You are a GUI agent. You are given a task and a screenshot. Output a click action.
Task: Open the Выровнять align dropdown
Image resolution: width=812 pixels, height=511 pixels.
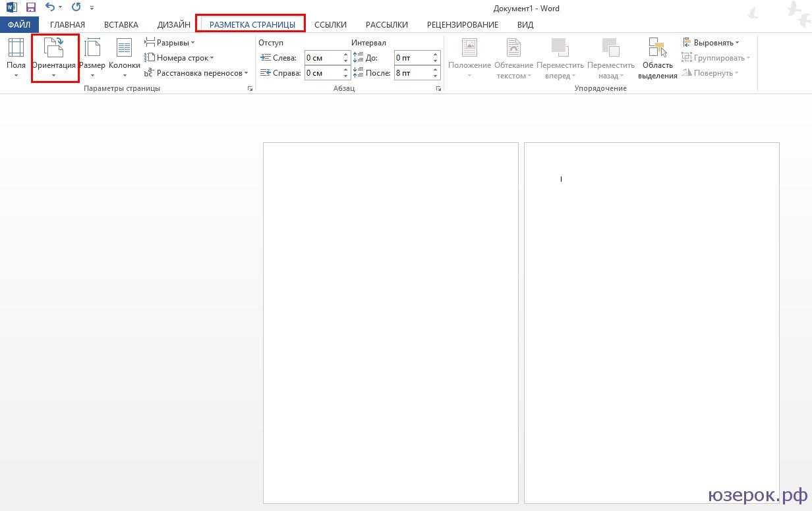[710, 43]
